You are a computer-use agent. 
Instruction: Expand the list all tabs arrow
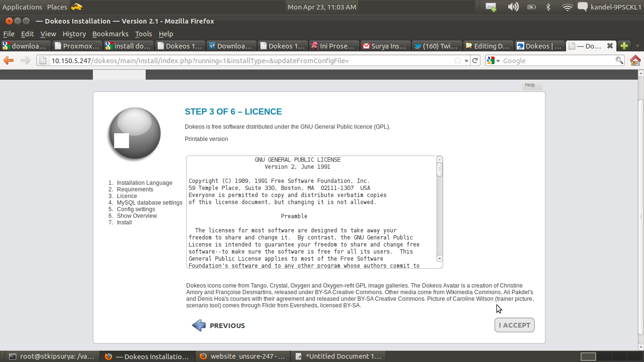[x=637, y=46]
